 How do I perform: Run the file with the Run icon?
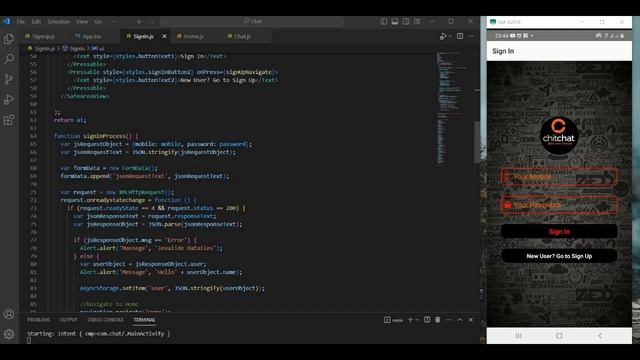(x=443, y=36)
